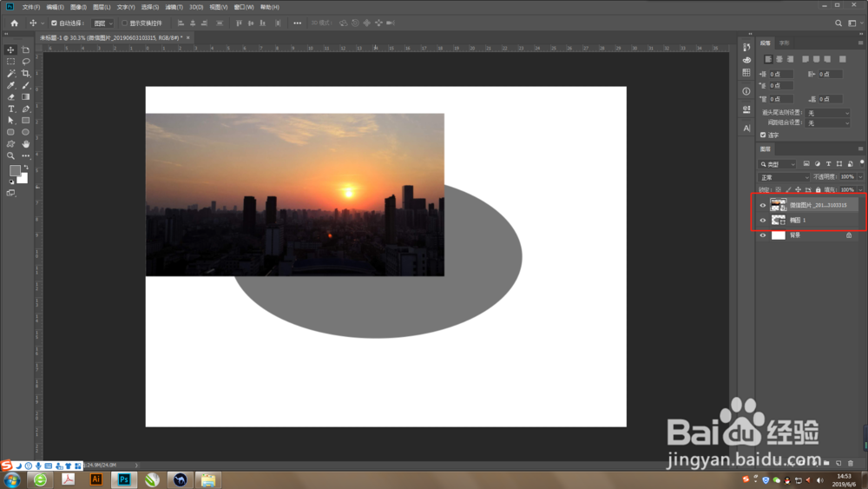Select the Eraser tool
The image size is (868, 489).
10,97
